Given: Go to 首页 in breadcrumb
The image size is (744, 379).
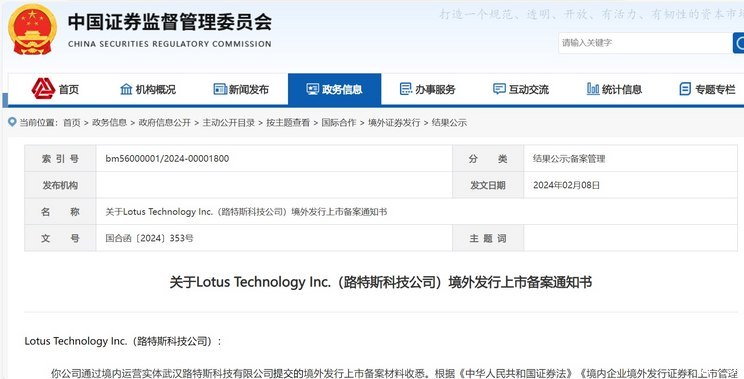Looking at the screenshot, I should [x=72, y=123].
